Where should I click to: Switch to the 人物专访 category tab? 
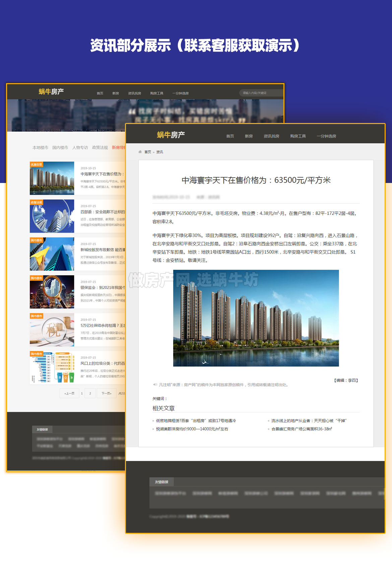[x=80, y=147]
